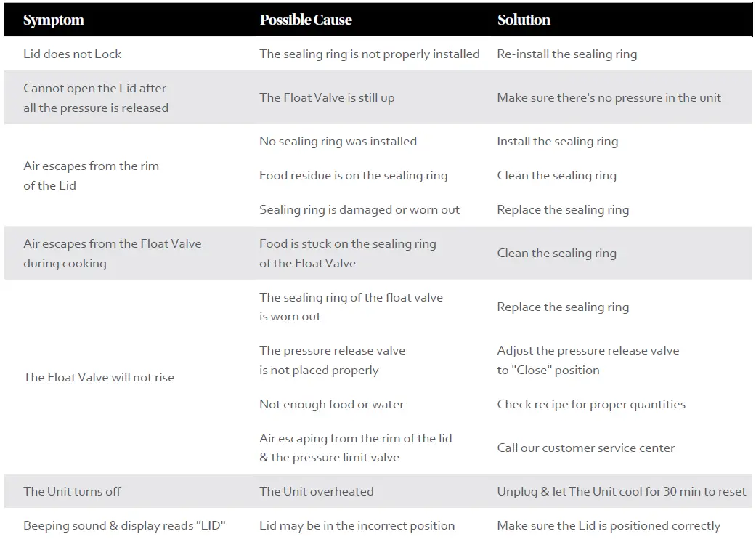Select 'Sealing ring is damaged or worn out'

click(359, 209)
